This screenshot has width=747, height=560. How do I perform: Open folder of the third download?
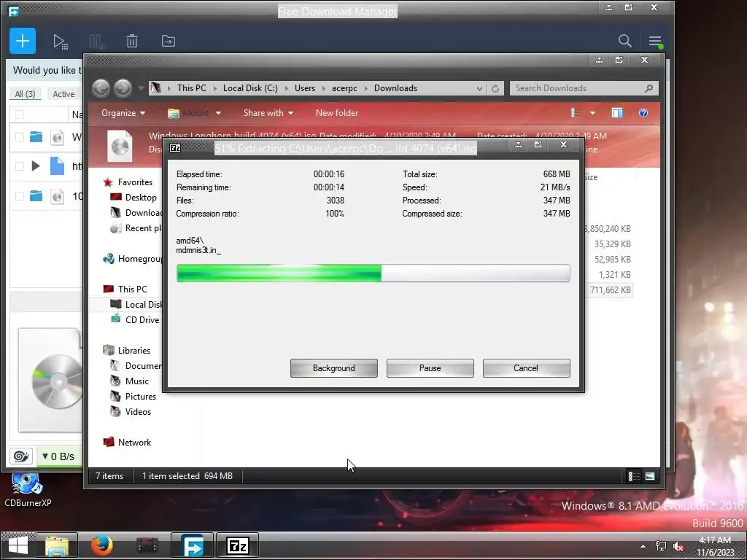pyautogui.click(x=36, y=195)
